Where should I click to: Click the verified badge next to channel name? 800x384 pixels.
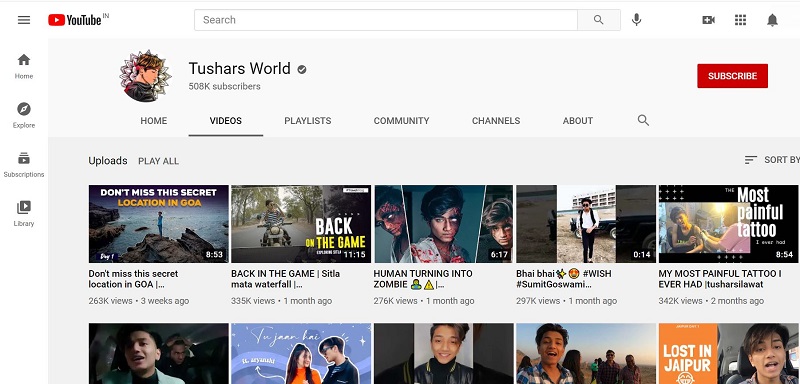point(302,69)
